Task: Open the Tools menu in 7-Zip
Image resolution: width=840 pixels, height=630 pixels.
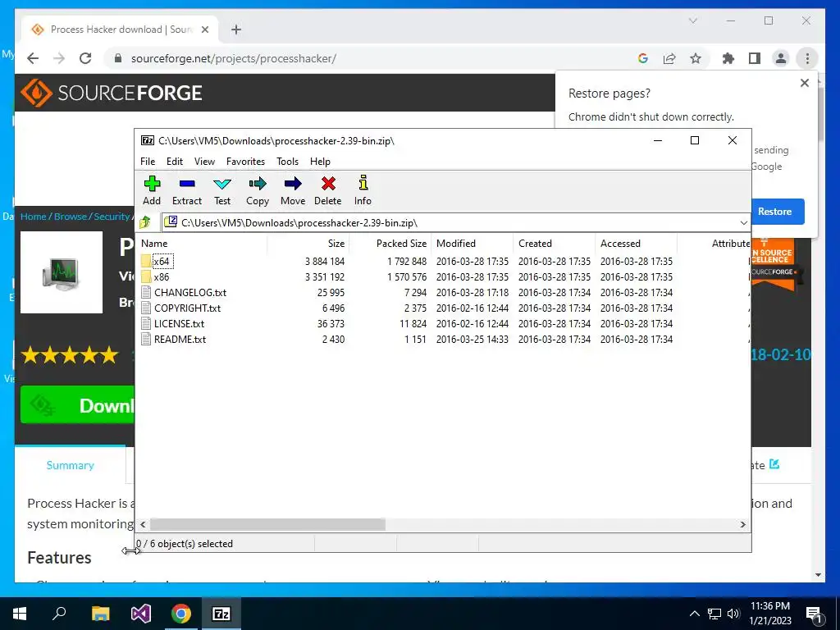Action: [287, 162]
